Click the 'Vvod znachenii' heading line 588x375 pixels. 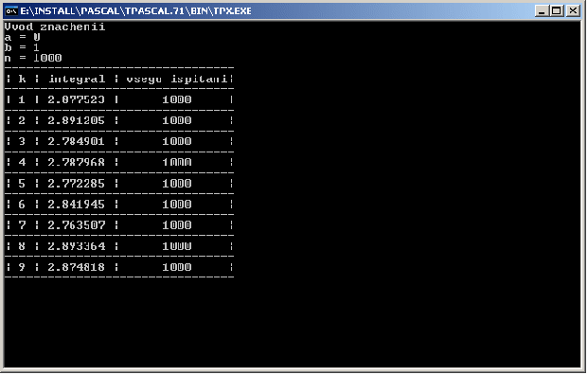pyautogui.click(x=55, y=27)
